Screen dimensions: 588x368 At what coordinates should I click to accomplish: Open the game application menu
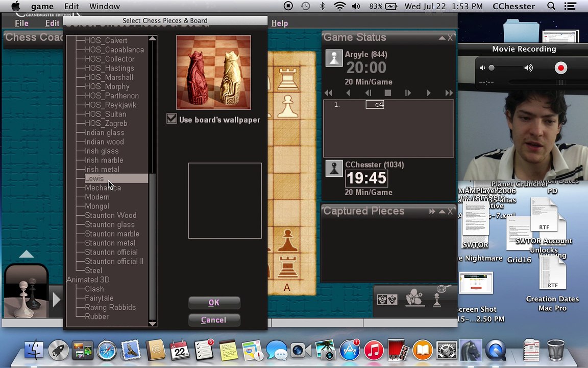(42, 6)
